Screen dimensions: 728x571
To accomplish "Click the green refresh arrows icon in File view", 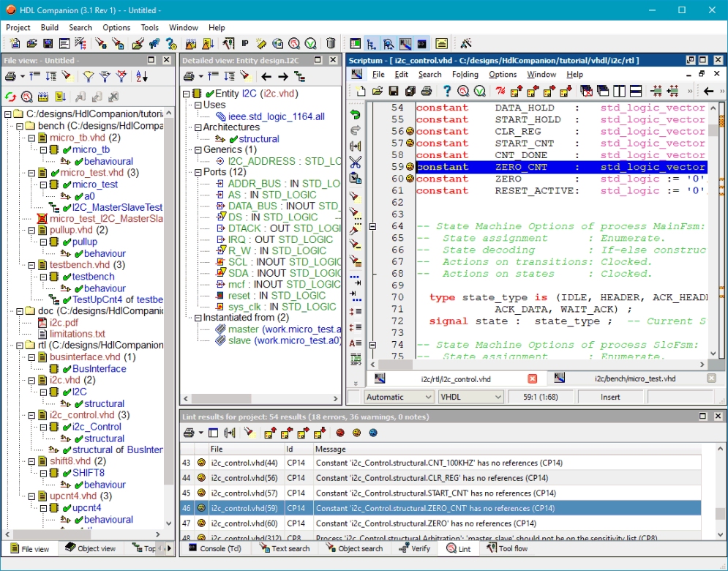I will pyautogui.click(x=10, y=97).
